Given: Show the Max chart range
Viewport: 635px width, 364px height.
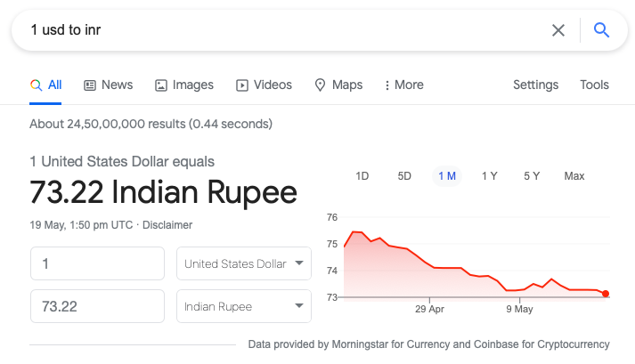Looking at the screenshot, I should 574,176.
